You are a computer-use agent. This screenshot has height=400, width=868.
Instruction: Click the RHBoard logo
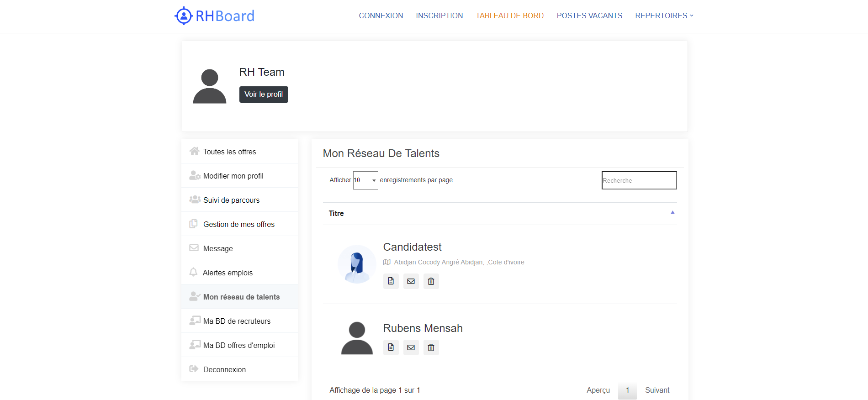pos(215,16)
